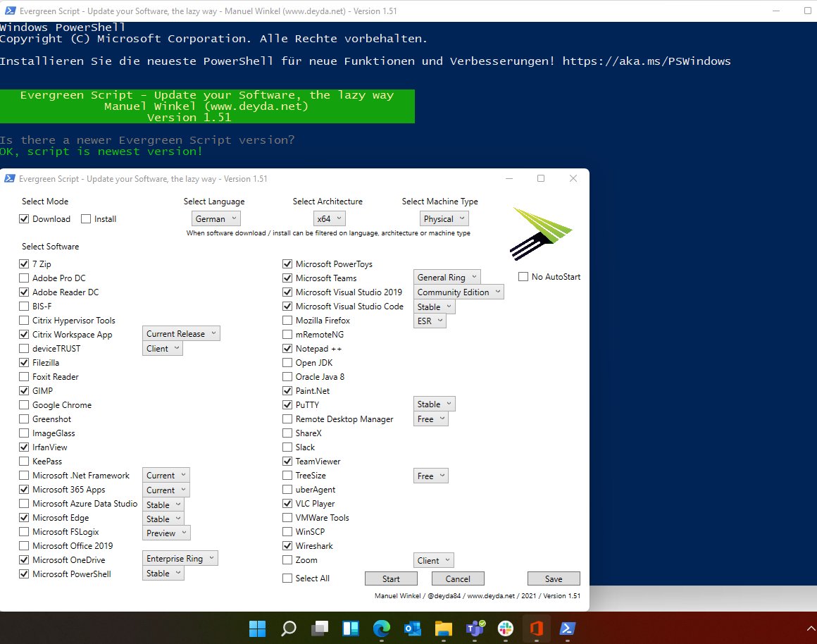Open Slack from the taskbar
The width and height of the screenshot is (817, 644).
505,628
